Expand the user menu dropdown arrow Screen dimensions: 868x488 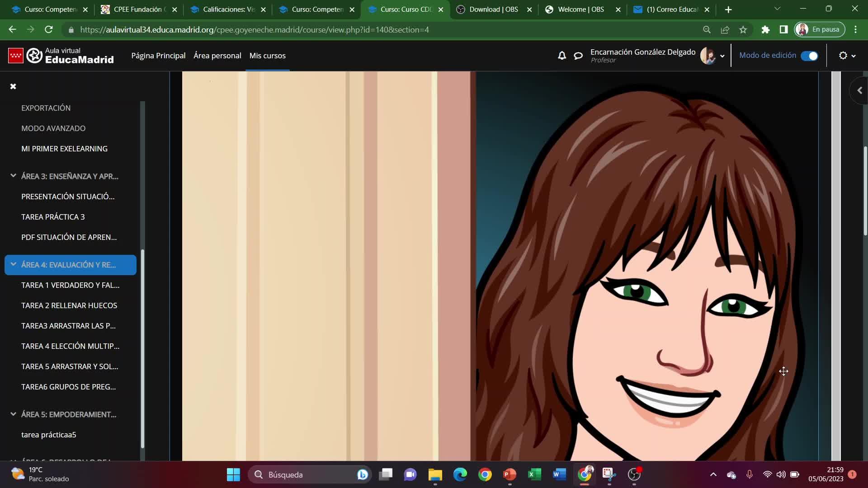click(722, 56)
